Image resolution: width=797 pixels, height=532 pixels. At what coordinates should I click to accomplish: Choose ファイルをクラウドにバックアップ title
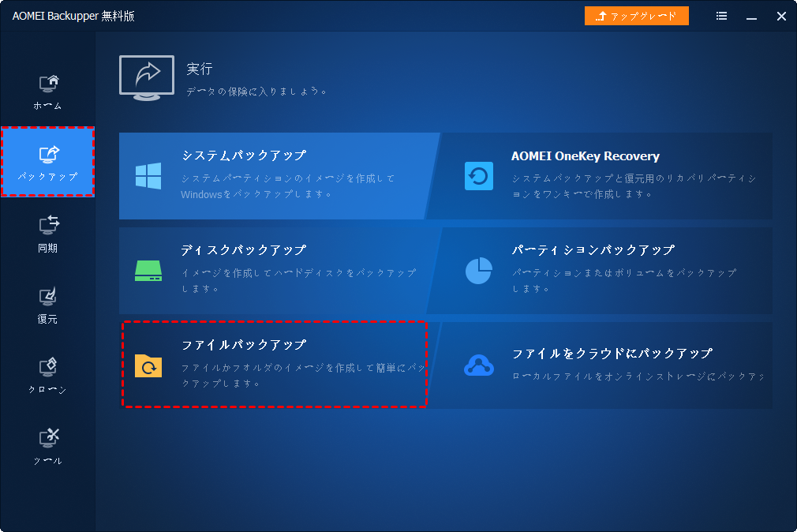[x=612, y=354]
